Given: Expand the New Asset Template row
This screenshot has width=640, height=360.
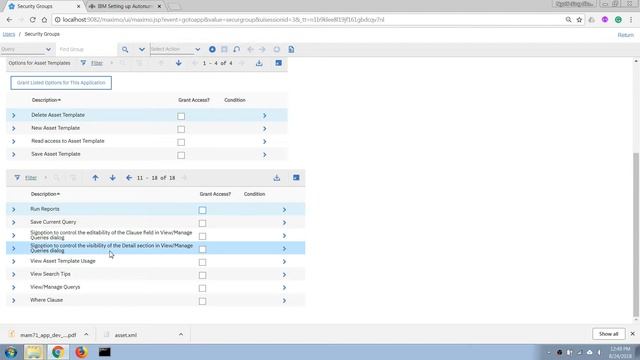Looking at the screenshot, I should pos(13,129).
